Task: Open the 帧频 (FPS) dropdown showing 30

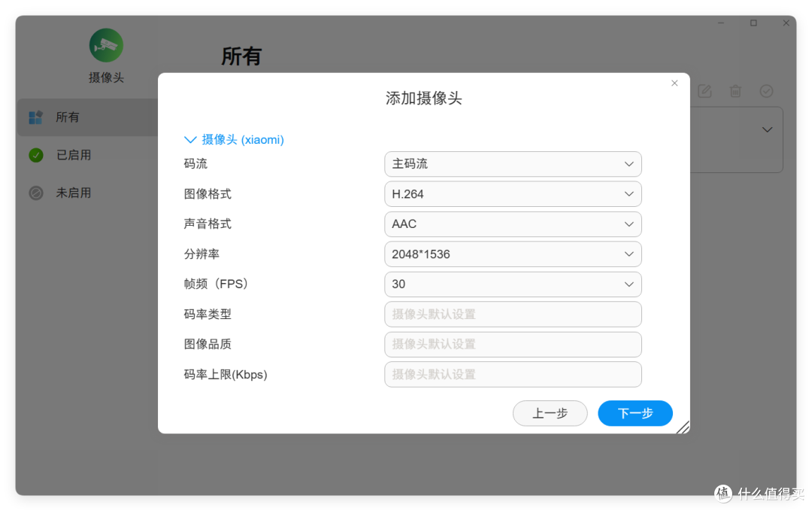Action: (x=513, y=284)
